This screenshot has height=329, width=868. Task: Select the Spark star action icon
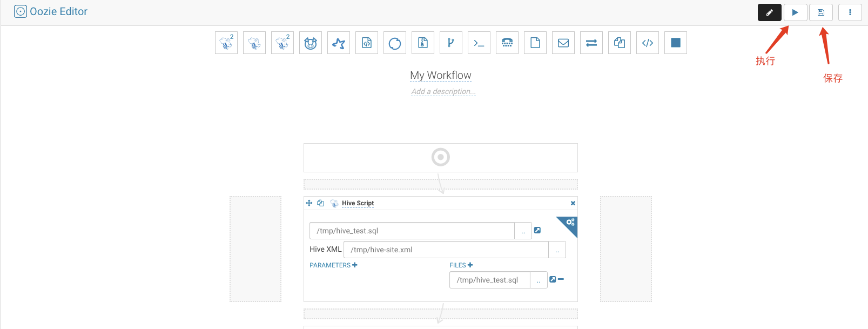point(339,43)
